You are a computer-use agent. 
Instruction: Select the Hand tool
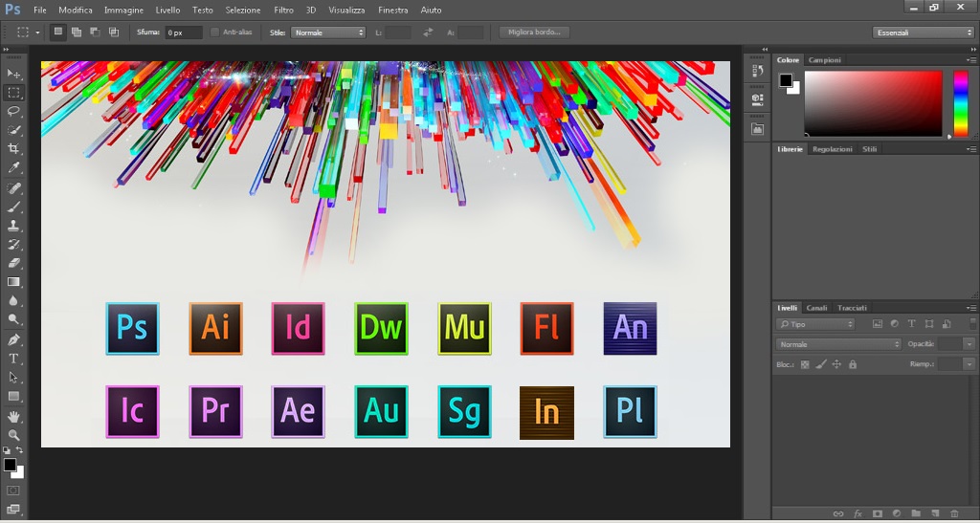tap(13, 416)
